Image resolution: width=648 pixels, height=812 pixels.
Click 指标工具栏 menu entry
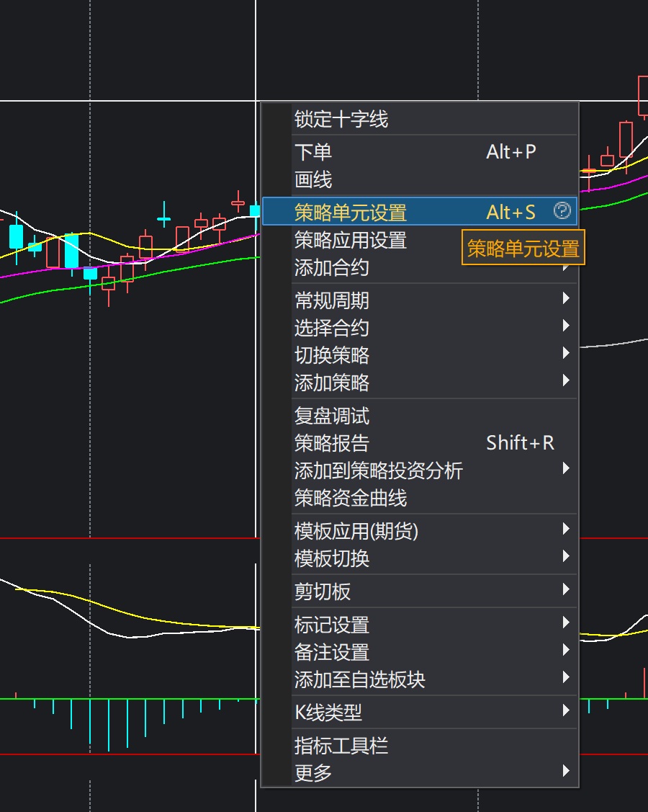[x=341, y=746]
